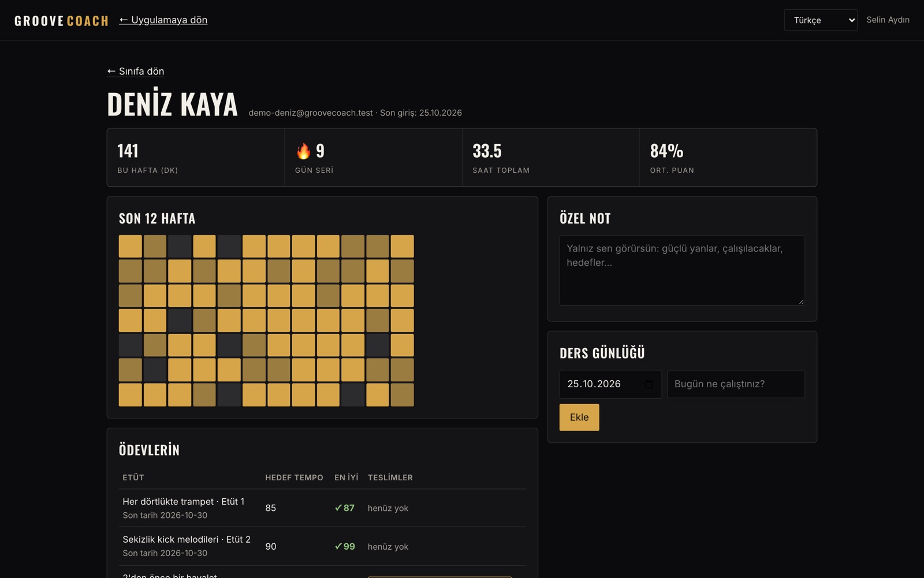This screenshot has height=578, width=924.
Task: Click the email demo-deniz@groovecoach.test text
Action: click(x=311, y=113)
